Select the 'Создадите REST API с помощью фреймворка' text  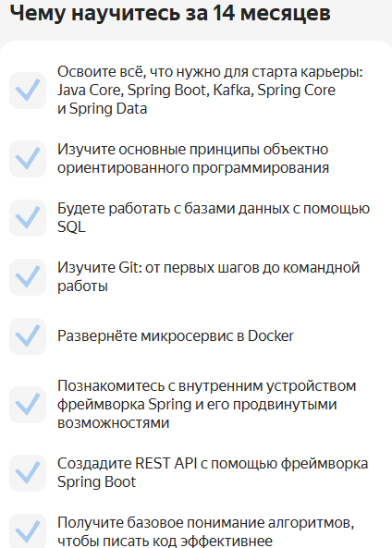213,464
